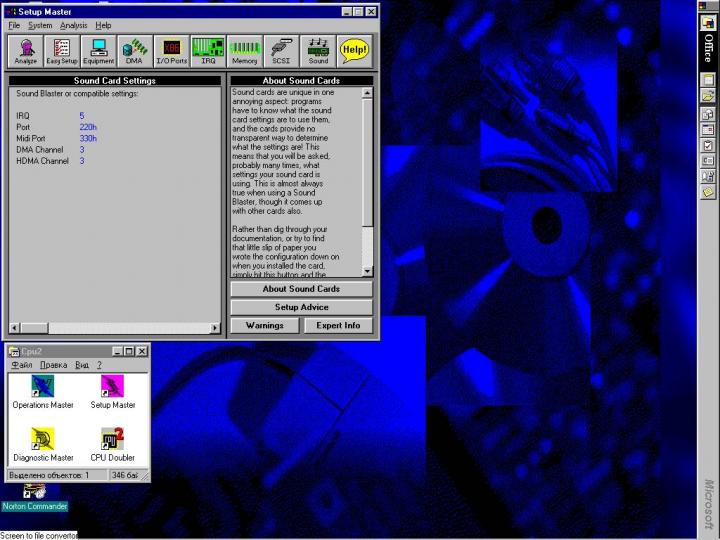Open the Analysis menu
The image size is (720, 540).
pos(74,25)
